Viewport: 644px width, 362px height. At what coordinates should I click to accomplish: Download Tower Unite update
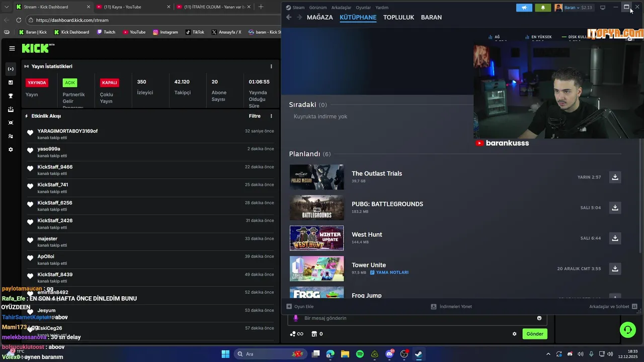click(615, 269)
